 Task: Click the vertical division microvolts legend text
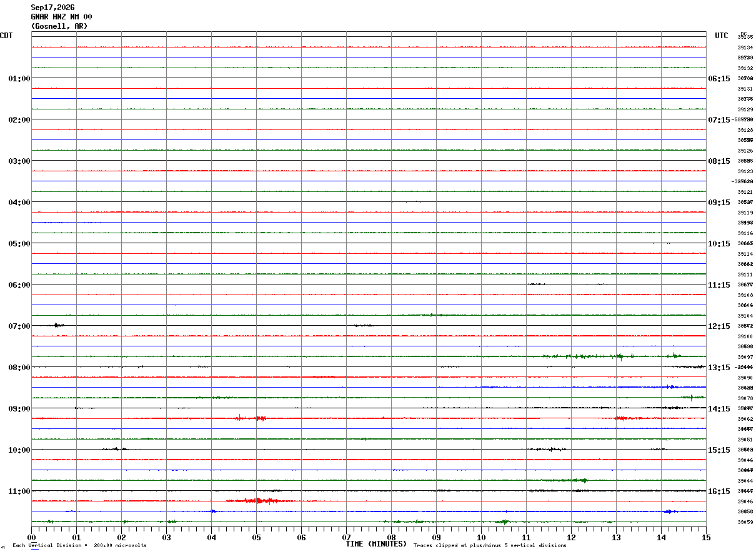(x=79, y=545)
